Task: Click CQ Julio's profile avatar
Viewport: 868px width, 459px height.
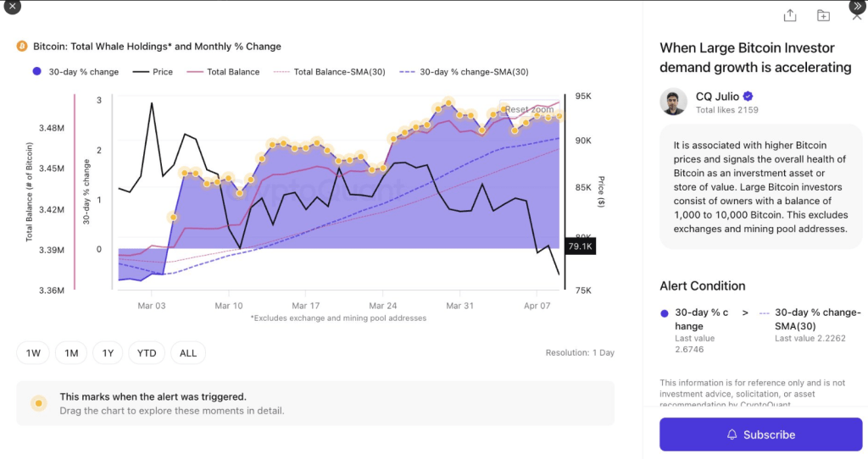Action: point(674,102)
